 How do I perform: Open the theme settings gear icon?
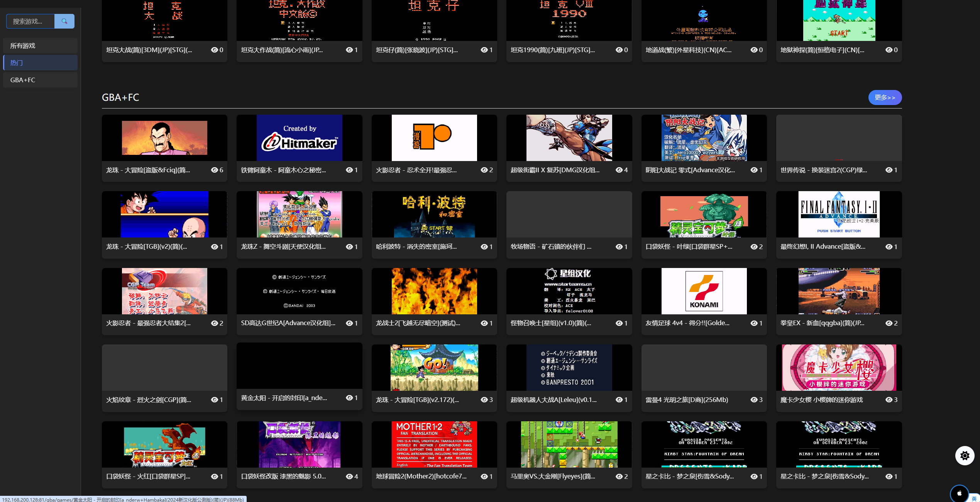[965, 456]
